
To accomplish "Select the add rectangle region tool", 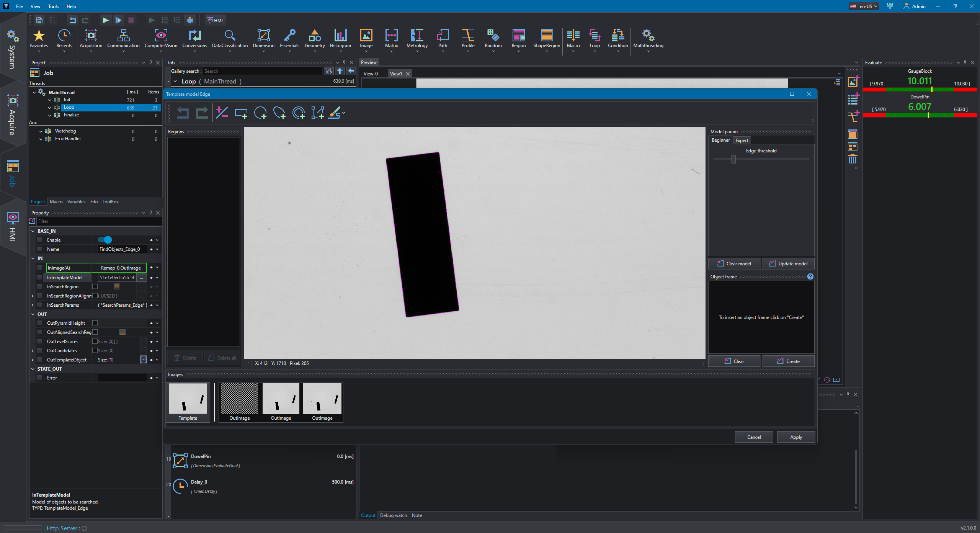I will [x=241, y=113].
